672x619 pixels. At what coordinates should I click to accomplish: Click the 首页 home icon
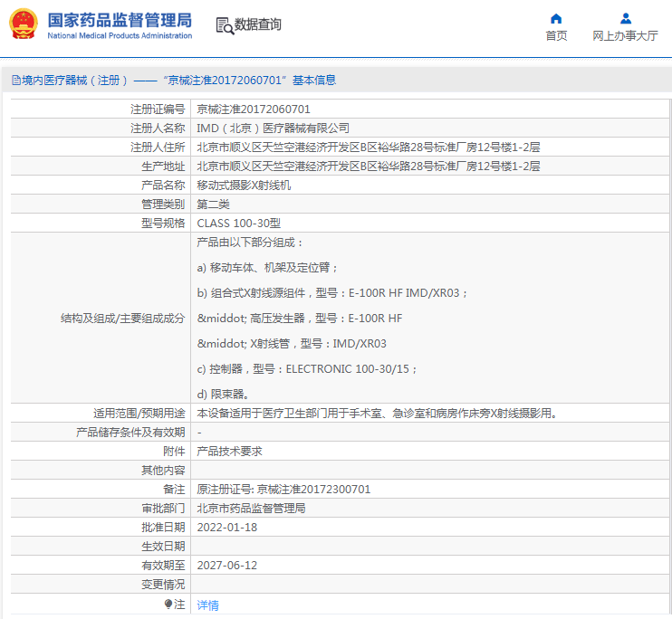coord(556,18)
